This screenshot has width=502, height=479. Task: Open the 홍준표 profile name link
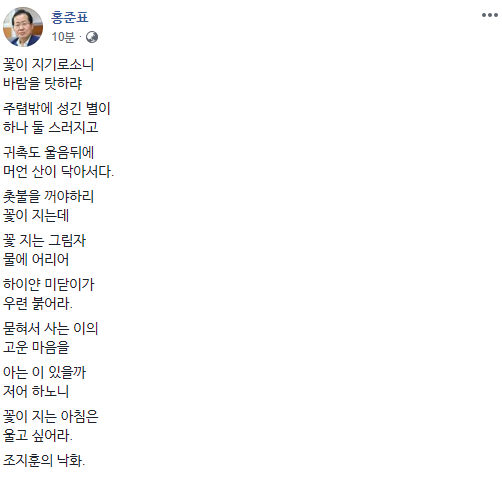[x=70, y=17]
